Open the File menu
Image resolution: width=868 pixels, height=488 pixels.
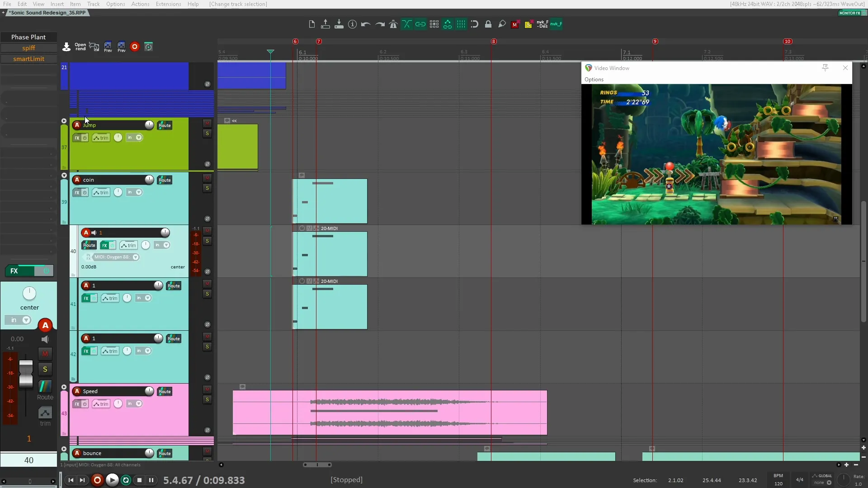(7, 4)
